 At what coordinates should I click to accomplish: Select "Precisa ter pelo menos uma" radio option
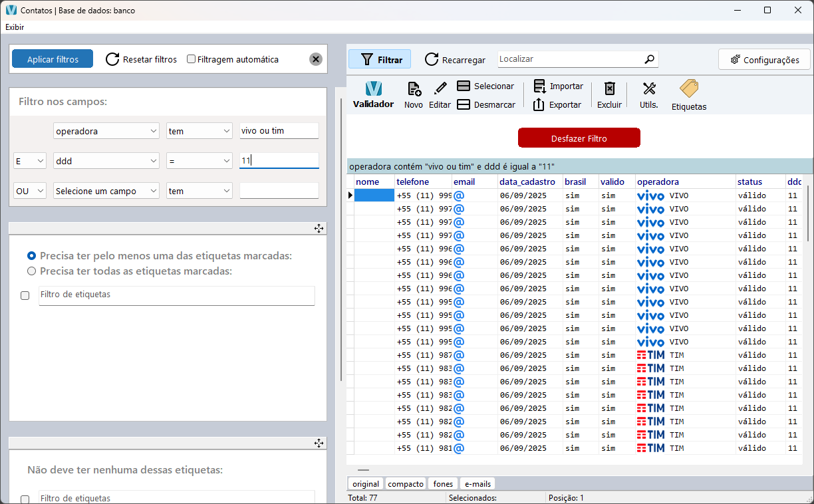pyautogui.click(x=31, y=255)
